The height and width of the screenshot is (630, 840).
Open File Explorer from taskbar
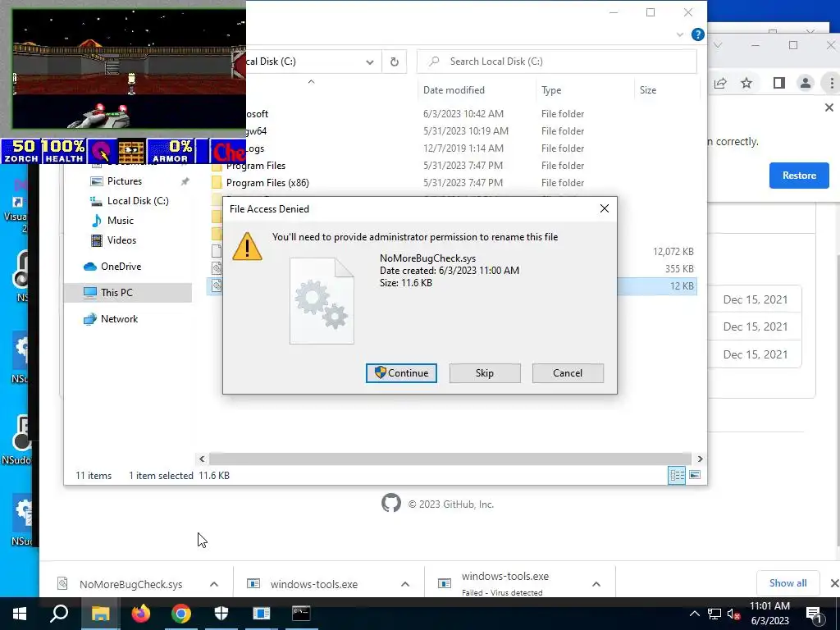[x=100, y=614]
